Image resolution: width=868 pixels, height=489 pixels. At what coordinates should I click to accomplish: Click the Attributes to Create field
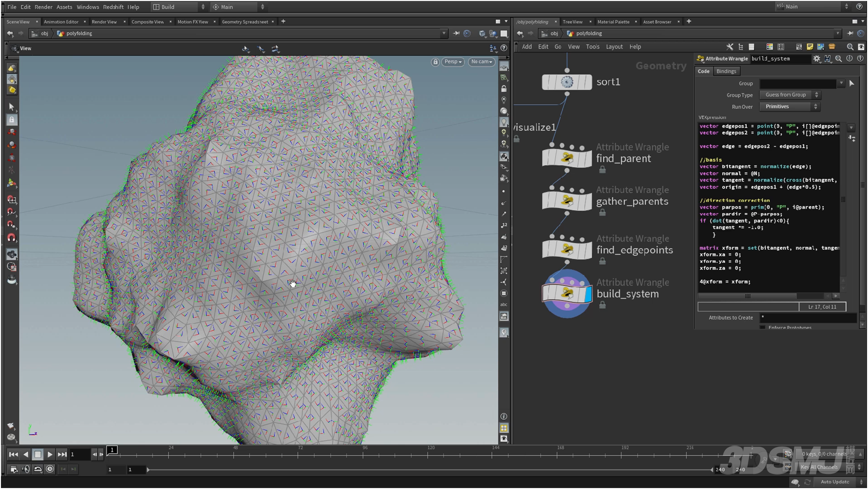[x=808, y=318]
